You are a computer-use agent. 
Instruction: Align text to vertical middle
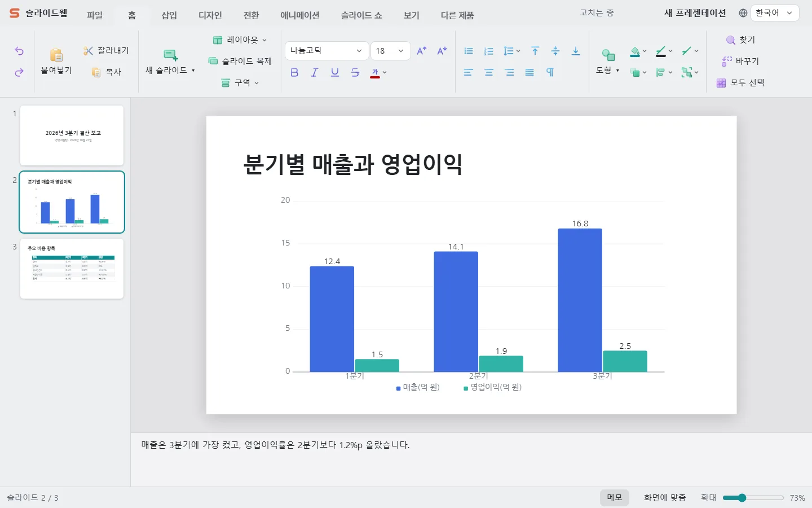pyautogui.click(x=555, y=51)
